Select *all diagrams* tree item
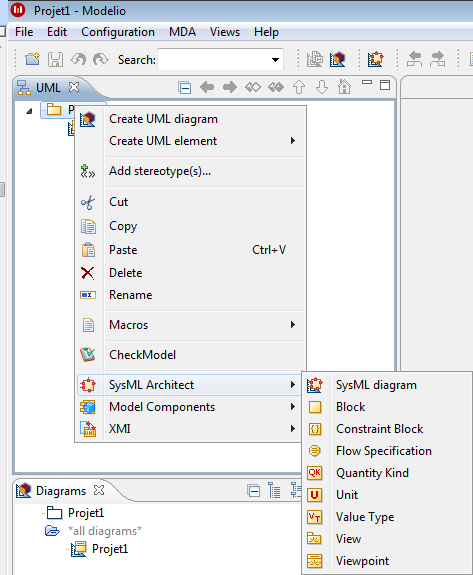The width and height of the screenshot is (473, 575). 93,531
